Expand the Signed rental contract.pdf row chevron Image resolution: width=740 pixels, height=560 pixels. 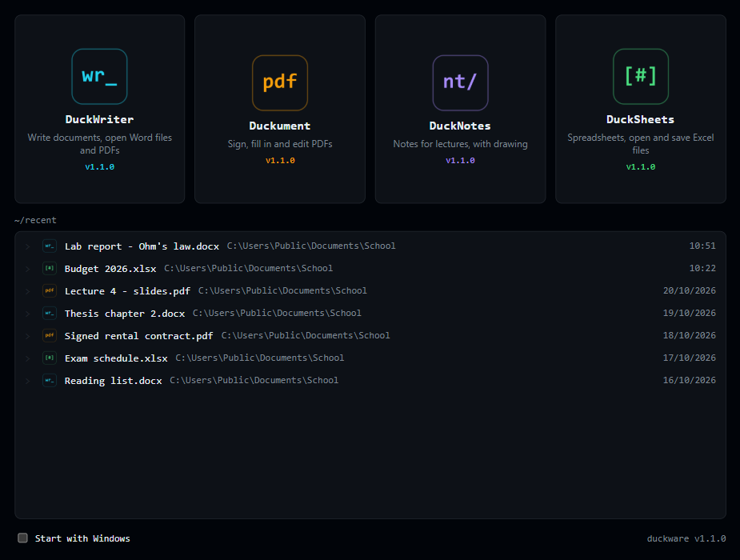click(x=28, y=336)
